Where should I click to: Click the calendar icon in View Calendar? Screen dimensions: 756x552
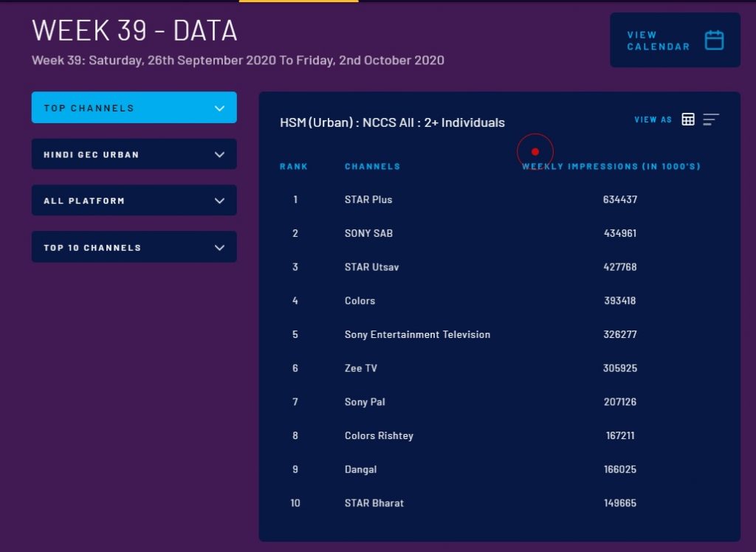coord(714,41)
